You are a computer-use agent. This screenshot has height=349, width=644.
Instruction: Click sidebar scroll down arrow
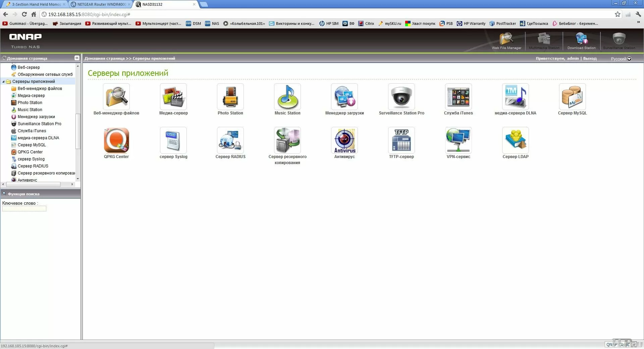(78, 179)
